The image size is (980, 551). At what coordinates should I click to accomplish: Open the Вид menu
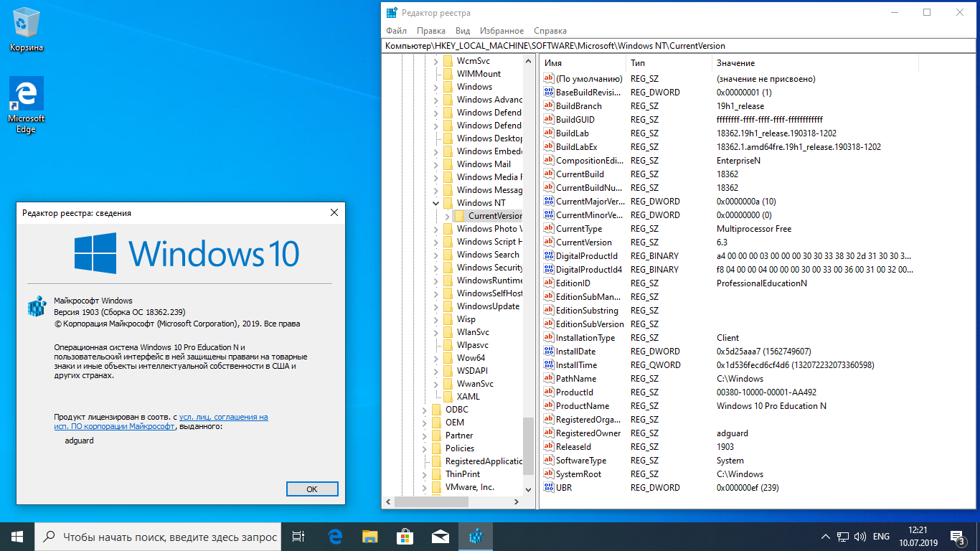pos(463,31)
